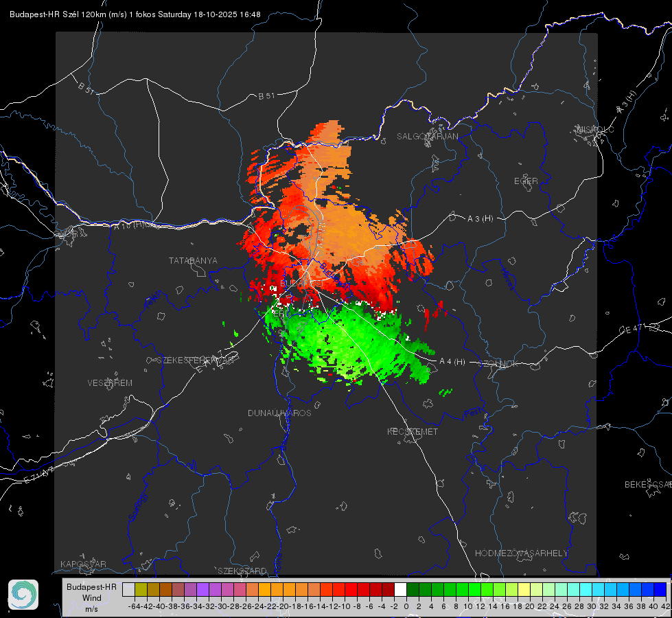Click the VESZPREM city label
Screen dimensions: 672x618
pyautogui.click(x=110, y=383)
